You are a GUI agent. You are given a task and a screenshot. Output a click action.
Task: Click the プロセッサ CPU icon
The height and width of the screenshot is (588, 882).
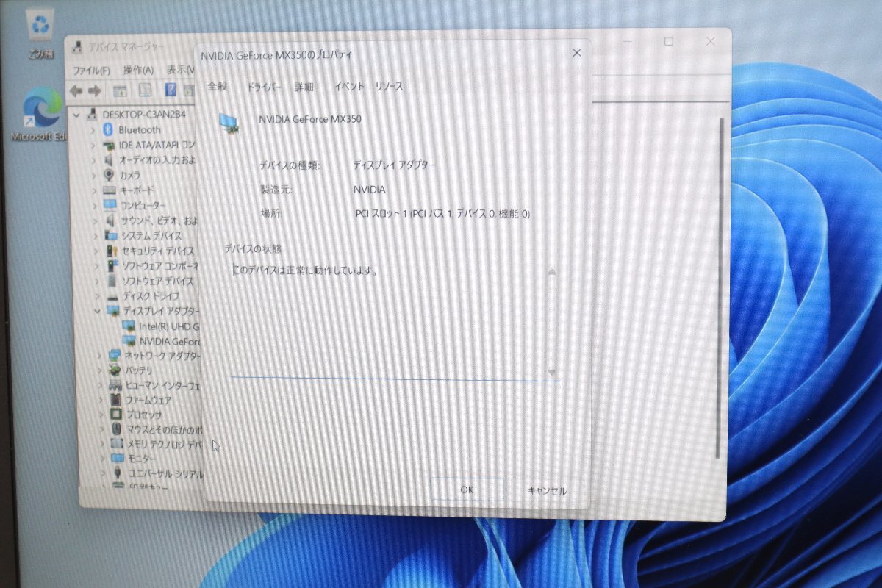pyautogui.click(x=115, y=415)
